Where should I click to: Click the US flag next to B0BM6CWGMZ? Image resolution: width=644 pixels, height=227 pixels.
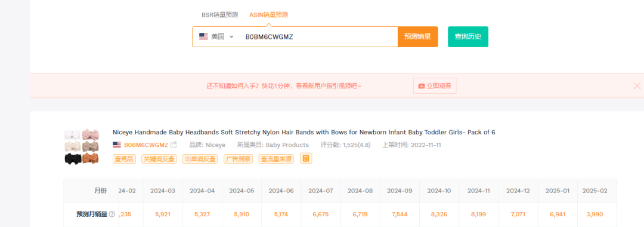point(117,145)
